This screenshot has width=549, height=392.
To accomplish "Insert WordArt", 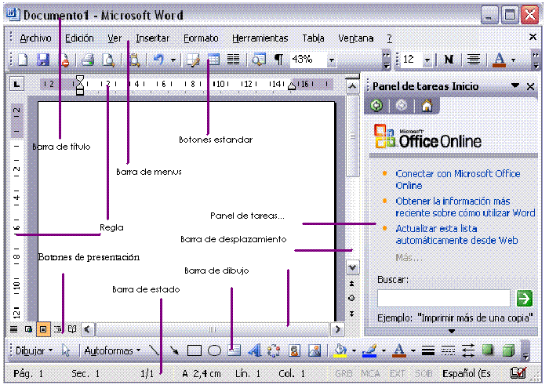I will point(255,350).
